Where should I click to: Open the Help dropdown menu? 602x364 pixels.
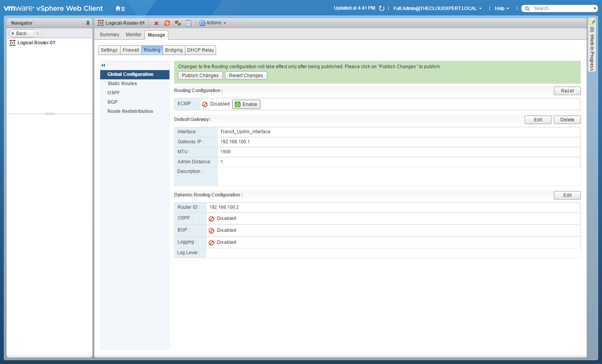501,8
